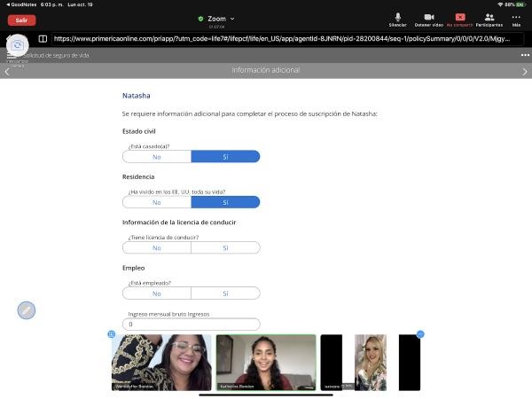
Task: Select Sí for ¿Está empleado?
Action: [x=225, y=293]
